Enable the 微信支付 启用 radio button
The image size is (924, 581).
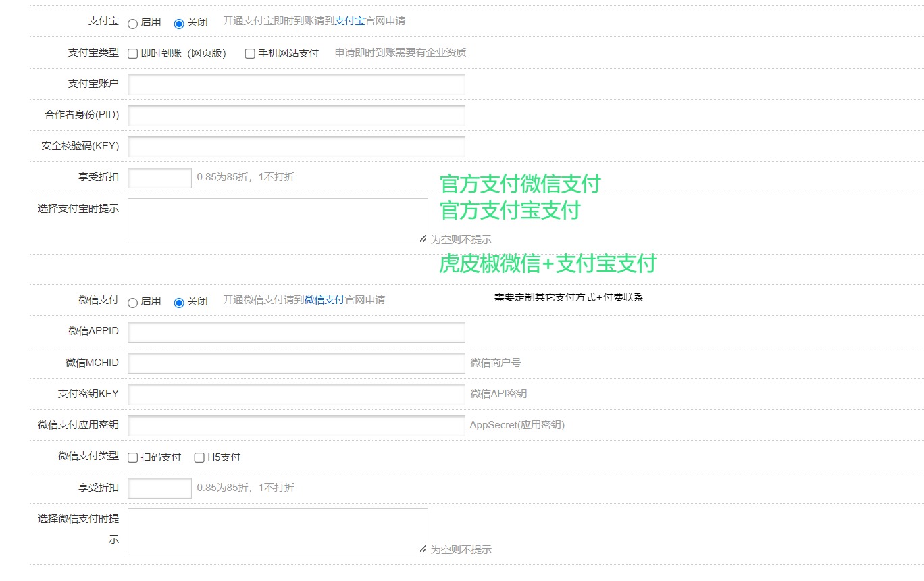point(132,303)
